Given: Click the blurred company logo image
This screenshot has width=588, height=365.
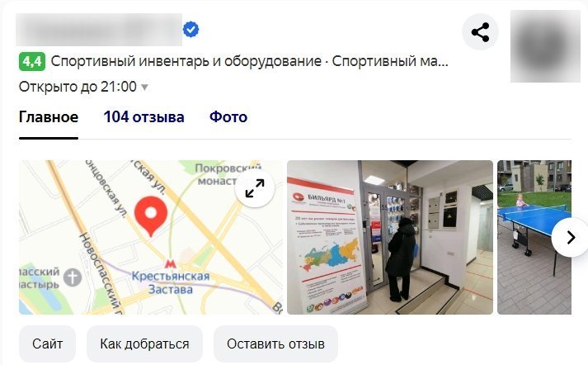Looking at the screenshot, I should coord(545,46).
